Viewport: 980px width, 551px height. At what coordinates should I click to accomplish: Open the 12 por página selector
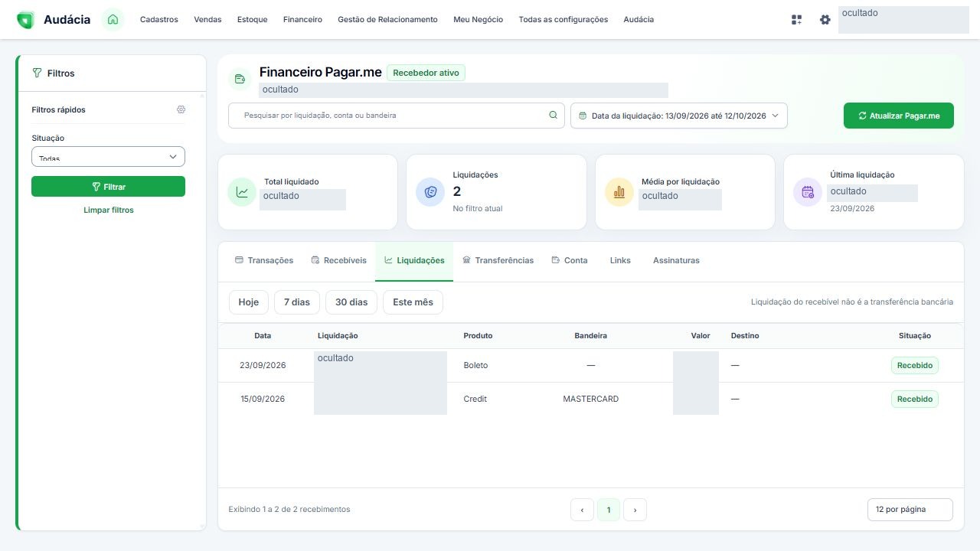pos(910,510)
